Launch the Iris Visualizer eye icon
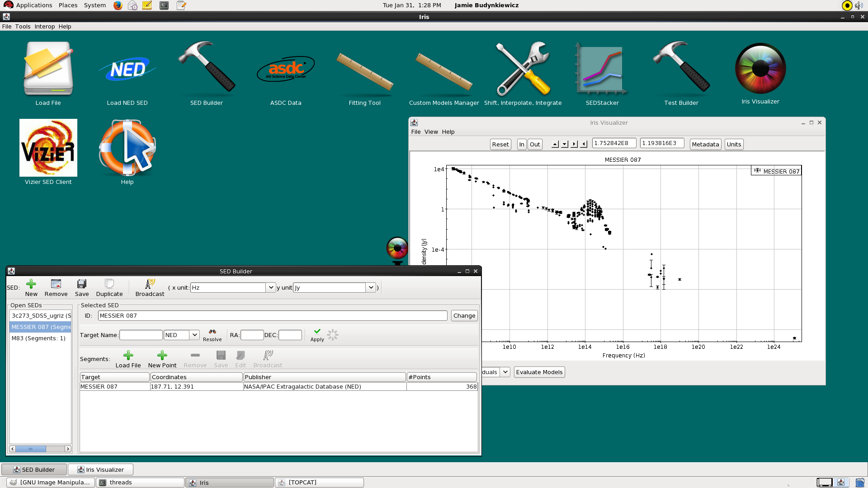868x488 pixels. click(x=760, y=69)
